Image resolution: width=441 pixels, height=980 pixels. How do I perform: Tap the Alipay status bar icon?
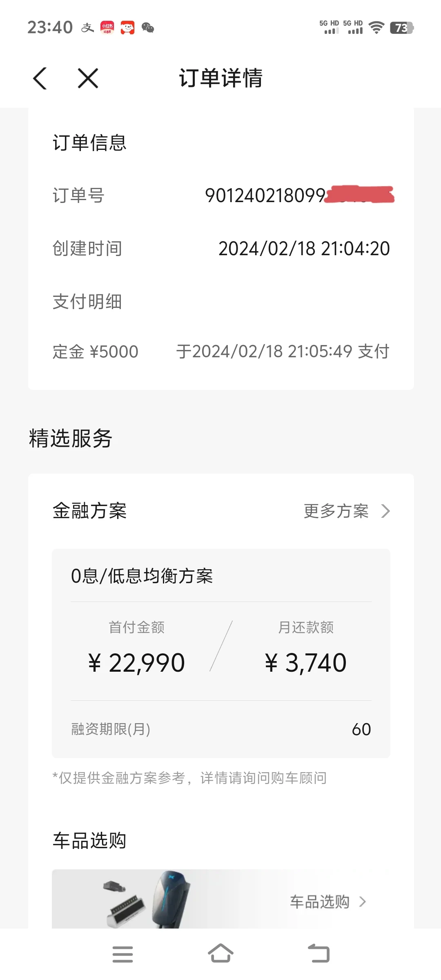[87, 28]
